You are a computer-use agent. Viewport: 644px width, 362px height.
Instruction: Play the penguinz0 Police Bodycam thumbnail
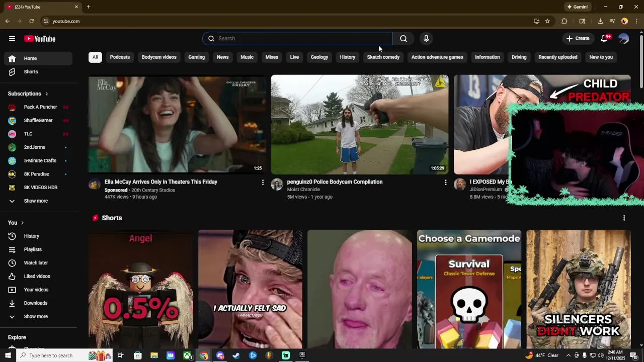pos(360,125)
